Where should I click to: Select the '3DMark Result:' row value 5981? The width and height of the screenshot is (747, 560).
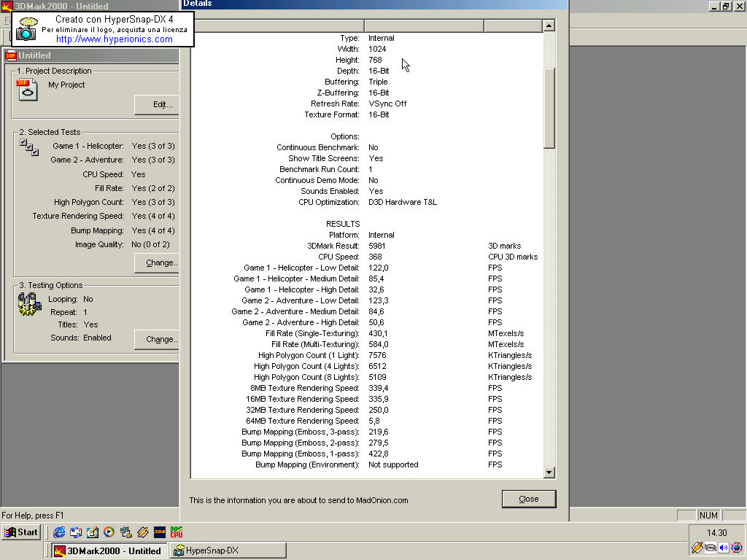click(x=377, y=246)
